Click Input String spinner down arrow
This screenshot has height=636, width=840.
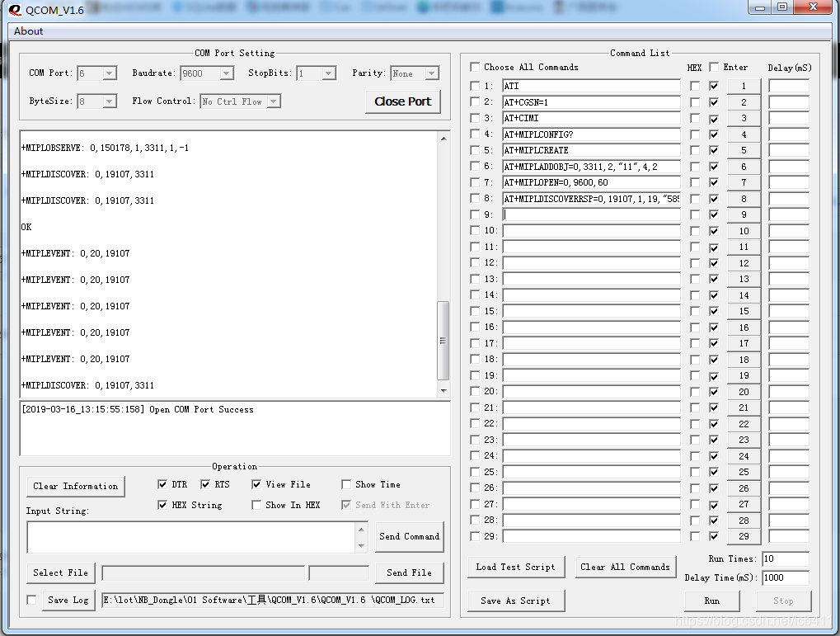[361, 545]
